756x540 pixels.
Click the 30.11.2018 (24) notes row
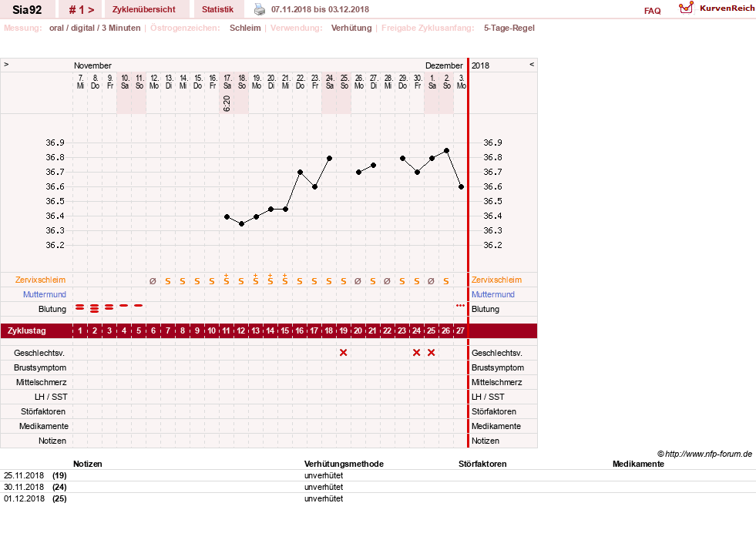click(x=378, y=487)
